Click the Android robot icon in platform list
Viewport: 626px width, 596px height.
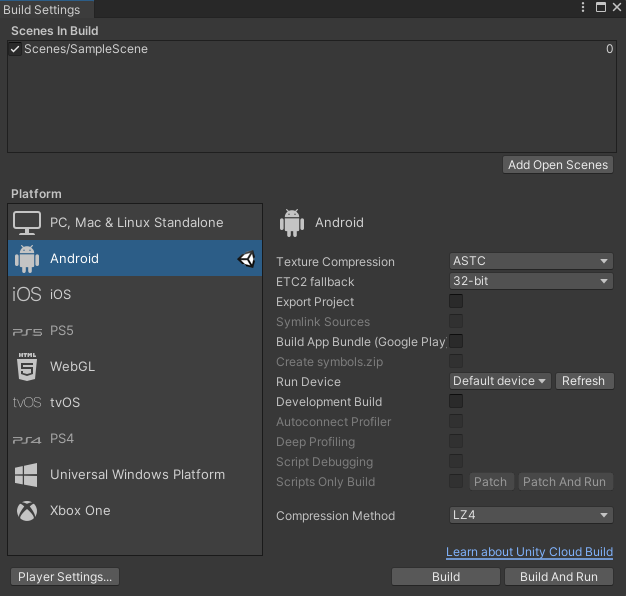[27, 259]
